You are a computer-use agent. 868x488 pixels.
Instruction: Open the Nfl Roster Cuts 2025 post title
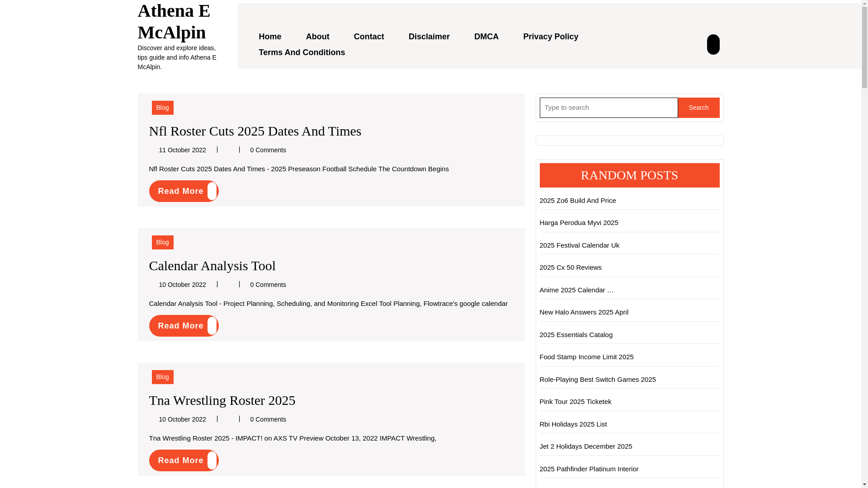point(255,131)
